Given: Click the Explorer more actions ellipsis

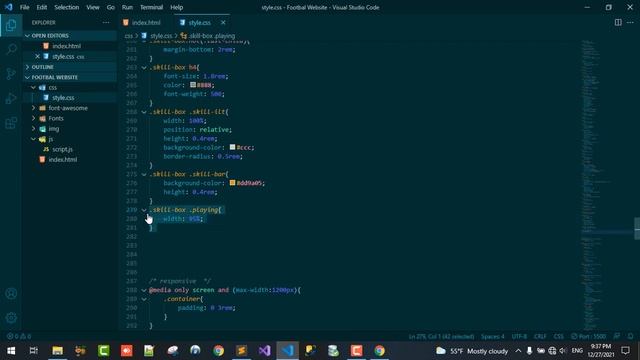Looking at the screenshot, I should click(x=106, y=22).
